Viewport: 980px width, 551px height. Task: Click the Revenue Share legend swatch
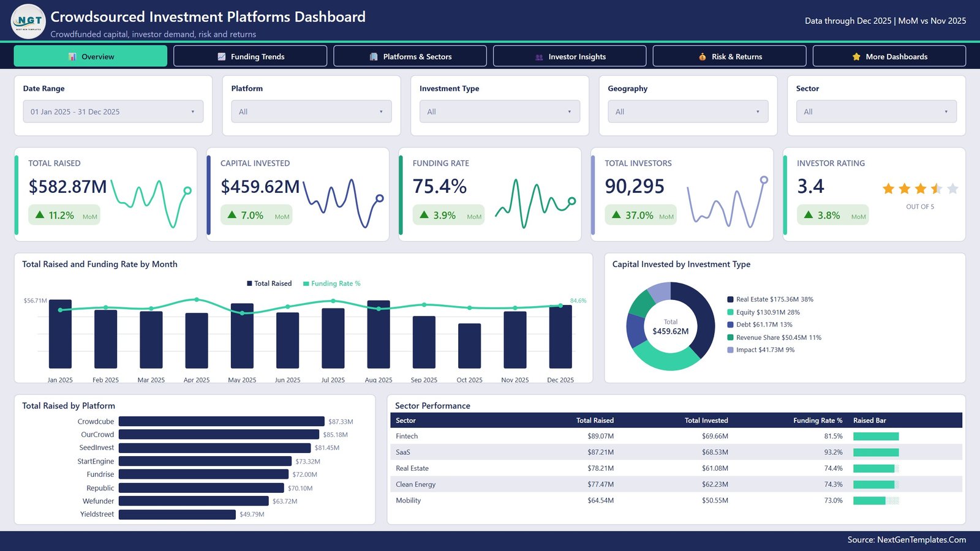click(730, 337)
